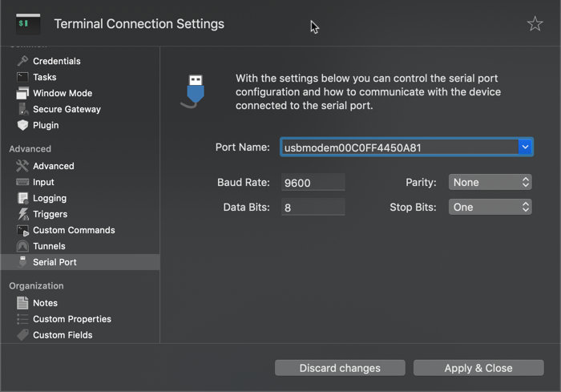561x392 pixels.
Task: Click the Custom Commands icon
Action: (x=23, y=230)
